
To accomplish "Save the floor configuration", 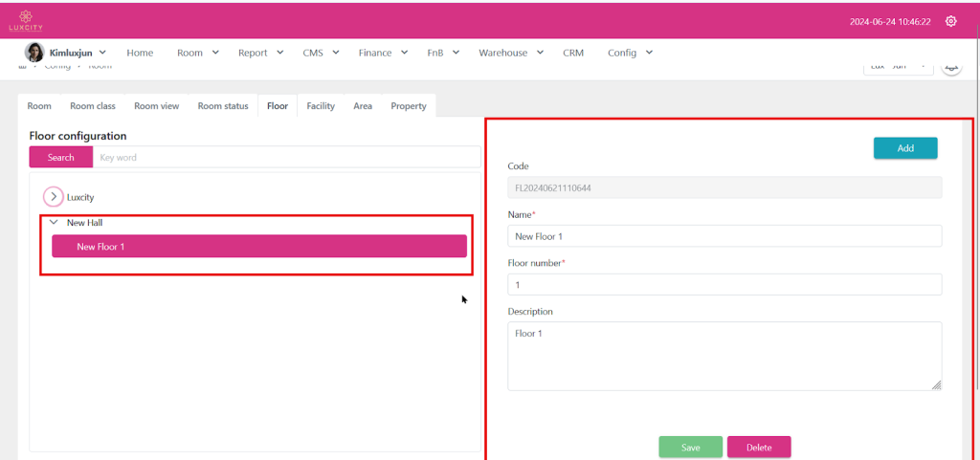I will tap(690, 448).
